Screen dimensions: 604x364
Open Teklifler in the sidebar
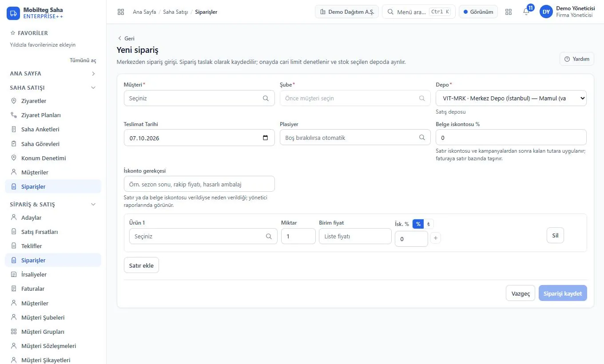tap(53, 246)
